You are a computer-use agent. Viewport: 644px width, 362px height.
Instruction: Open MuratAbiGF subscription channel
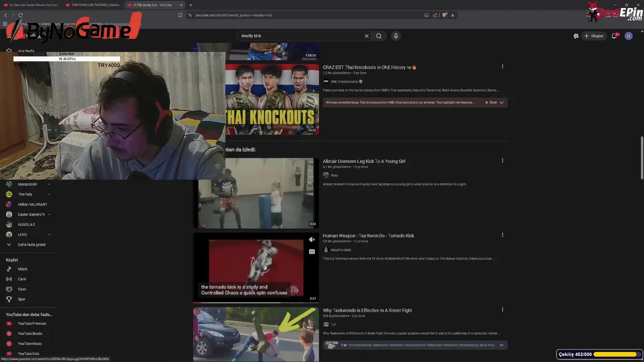click(29, 184)
